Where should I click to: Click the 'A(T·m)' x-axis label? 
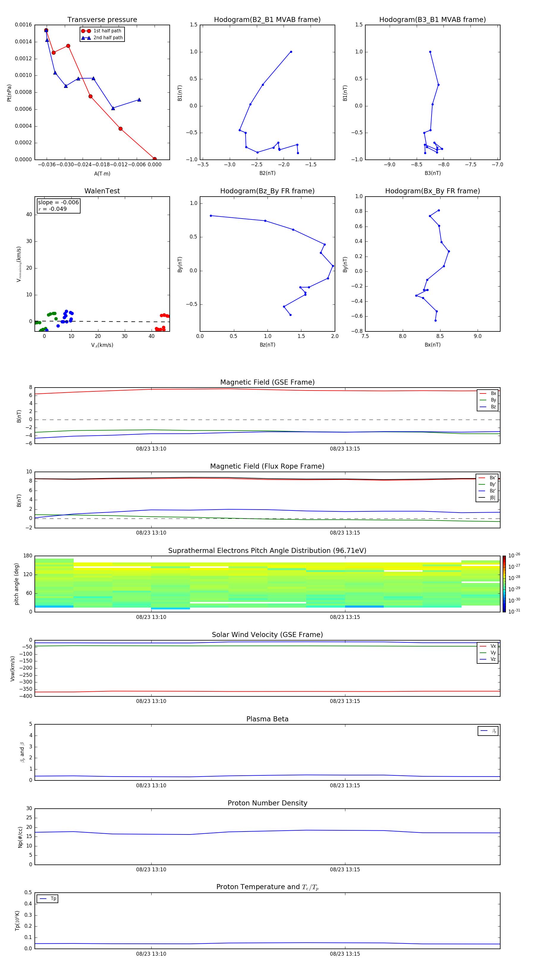[x=102, y=174]
